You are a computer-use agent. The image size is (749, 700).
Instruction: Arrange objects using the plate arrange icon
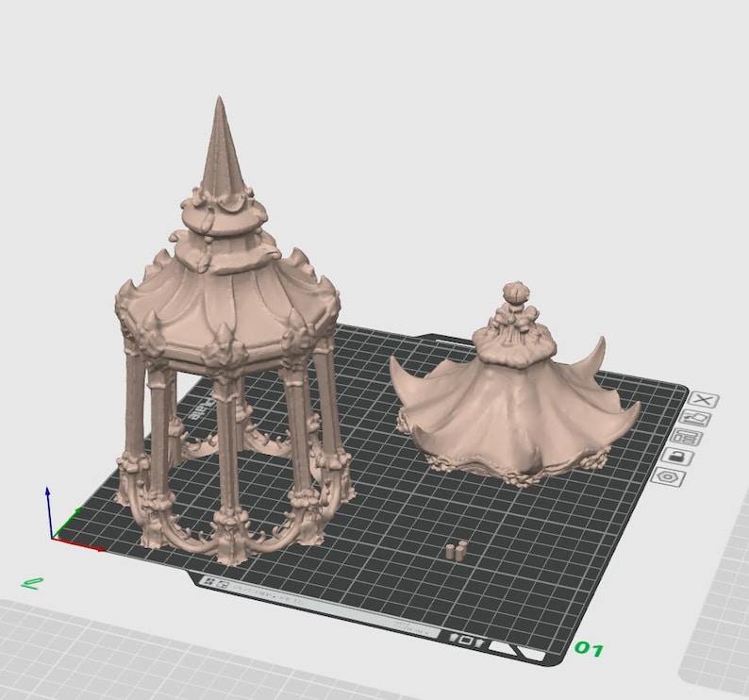pos(688,437)
